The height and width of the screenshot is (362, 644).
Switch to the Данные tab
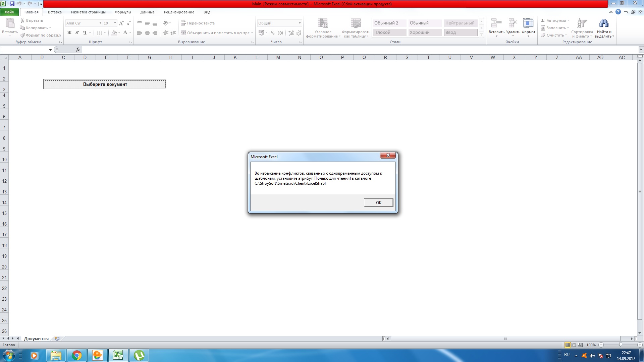coord(147,12)
